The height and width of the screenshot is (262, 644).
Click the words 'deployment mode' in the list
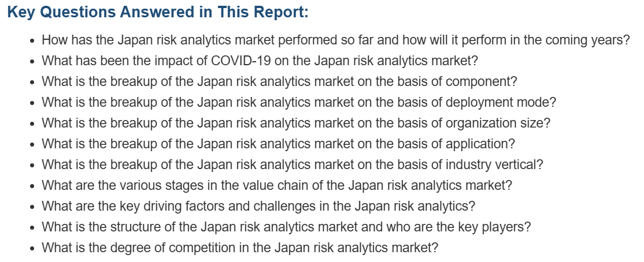point(497,103)
